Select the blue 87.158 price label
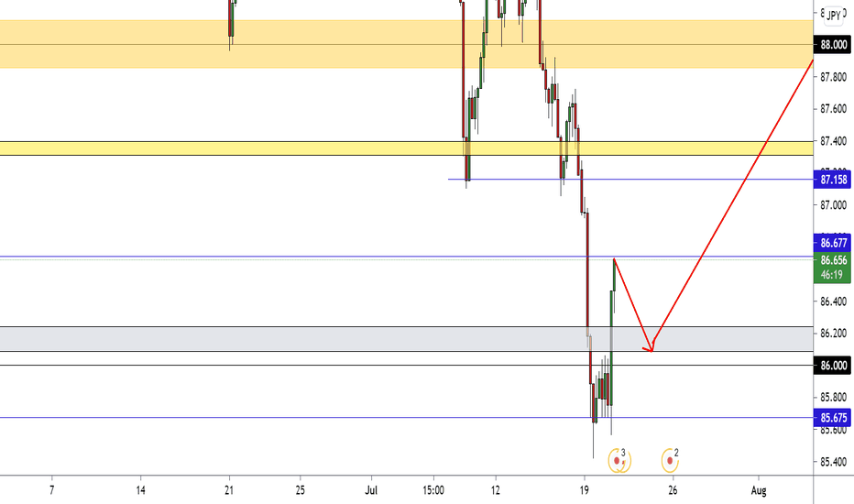The width and height of the screenshot is (854, 504). pyautogui.click(x=833, y=180)
